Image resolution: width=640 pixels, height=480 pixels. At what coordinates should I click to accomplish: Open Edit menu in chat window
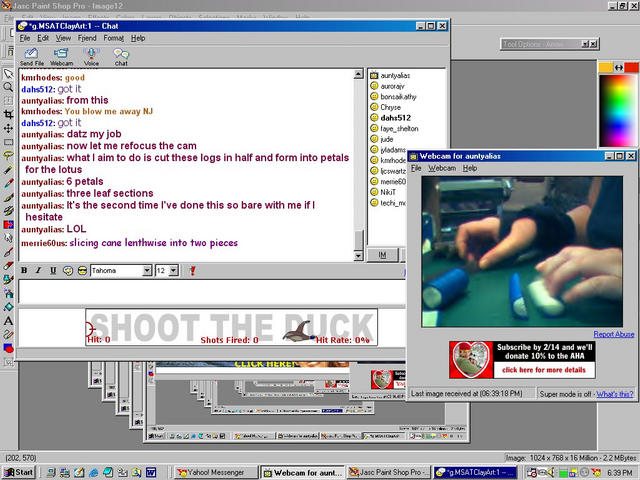coord(43,38)
